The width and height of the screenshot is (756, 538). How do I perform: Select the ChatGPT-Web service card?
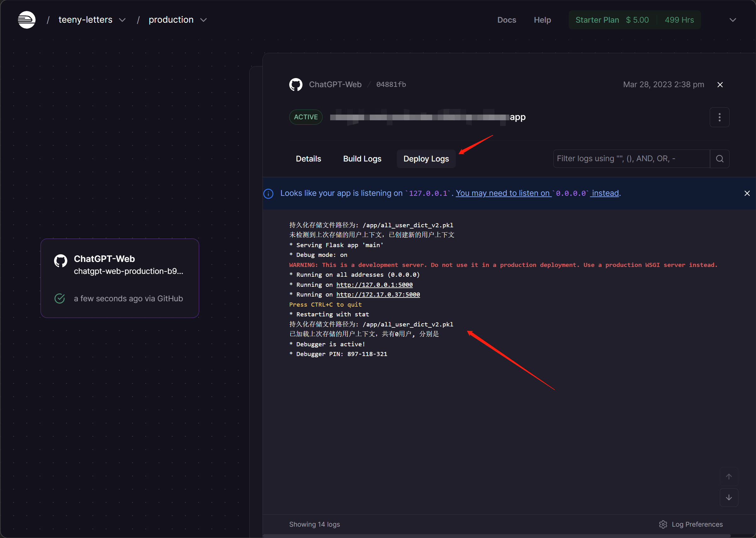(x=120, y=278)
